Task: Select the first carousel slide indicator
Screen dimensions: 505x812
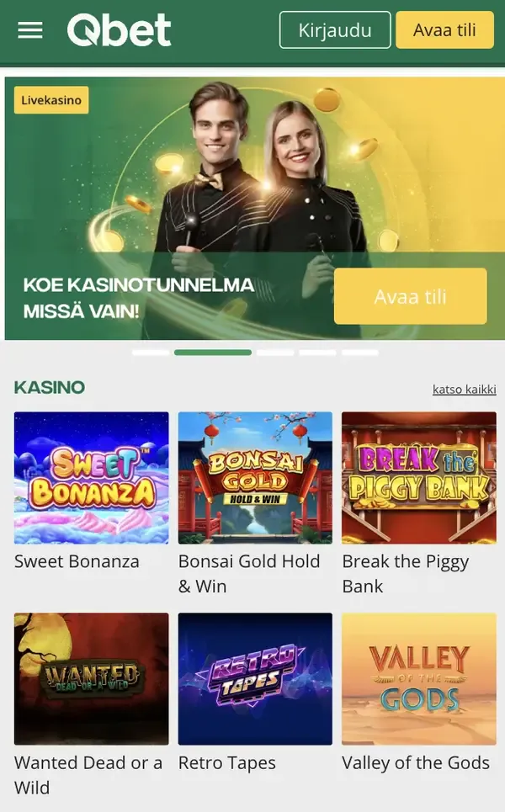Action: [151, 353]
